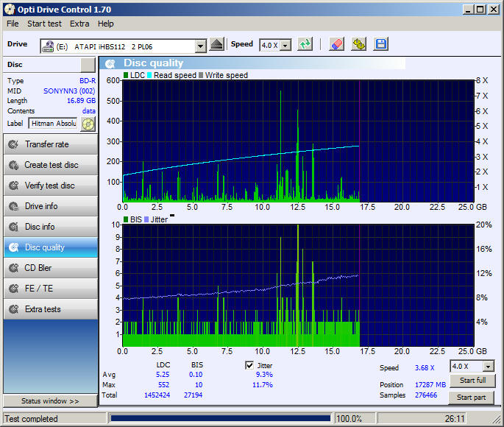This screenshot has height=427, width=504.
Task: Click the eraser disc icon
Action: point(336,44)
